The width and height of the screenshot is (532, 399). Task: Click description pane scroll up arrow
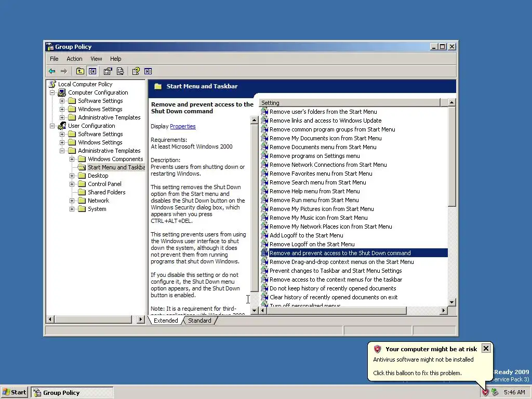coord(254,120)
